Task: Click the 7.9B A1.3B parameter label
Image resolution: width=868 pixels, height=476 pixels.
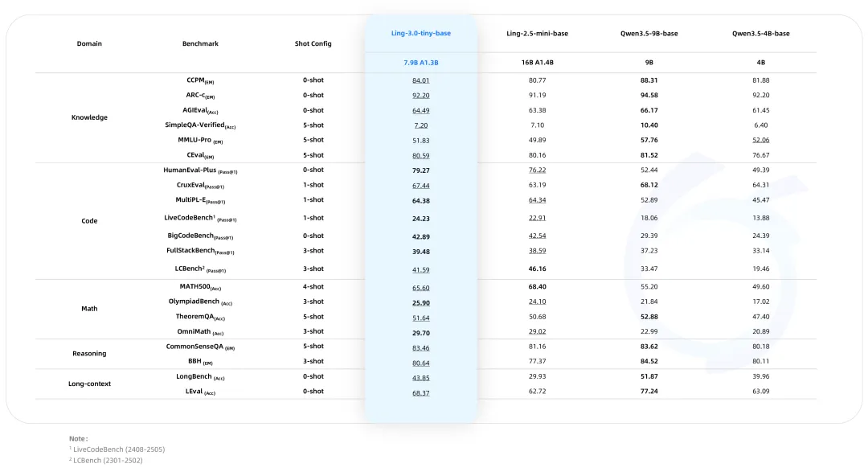Action: coord(420,63)
